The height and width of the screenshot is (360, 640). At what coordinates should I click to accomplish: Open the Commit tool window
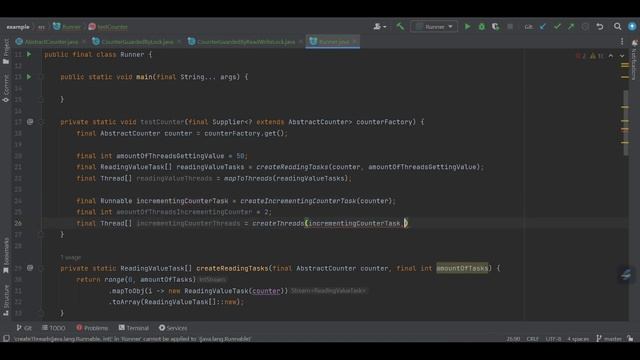pos(6,88)
